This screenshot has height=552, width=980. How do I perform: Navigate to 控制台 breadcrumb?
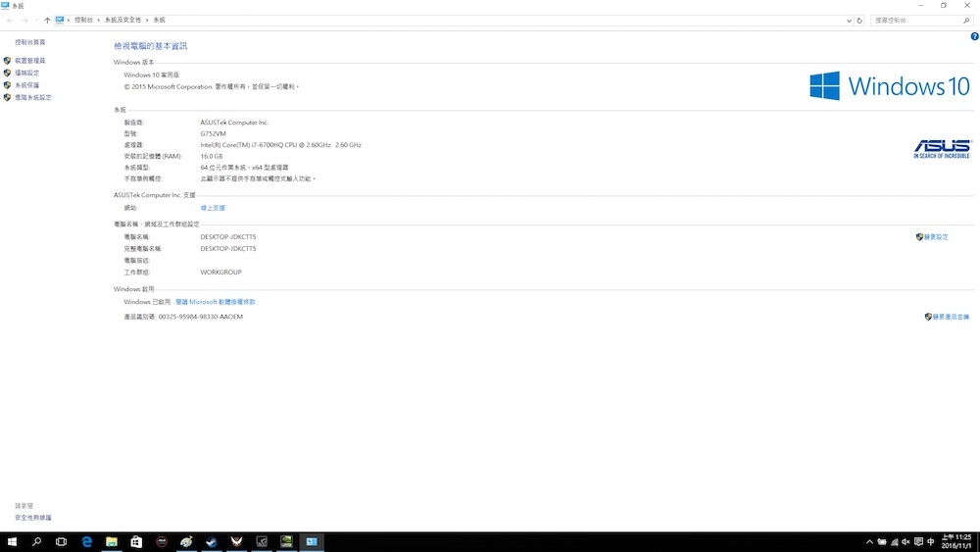click(83, 20)
